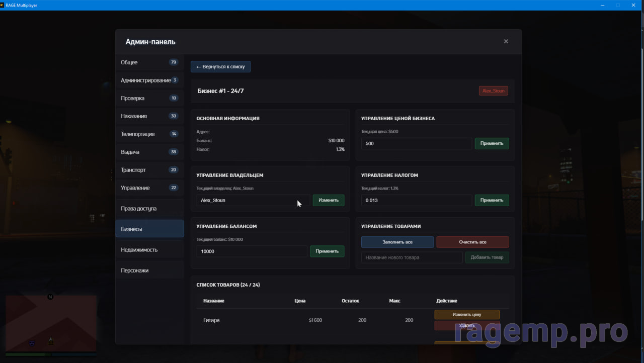Close the admin panel with the X icon

pyautogui.click(x=506, y=41)
